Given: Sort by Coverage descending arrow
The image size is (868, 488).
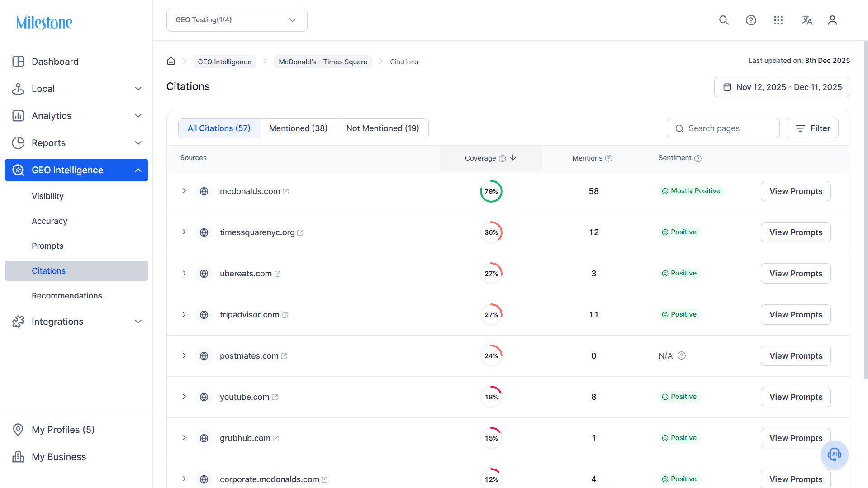Looking at the screenshot, I should [513, 158].
